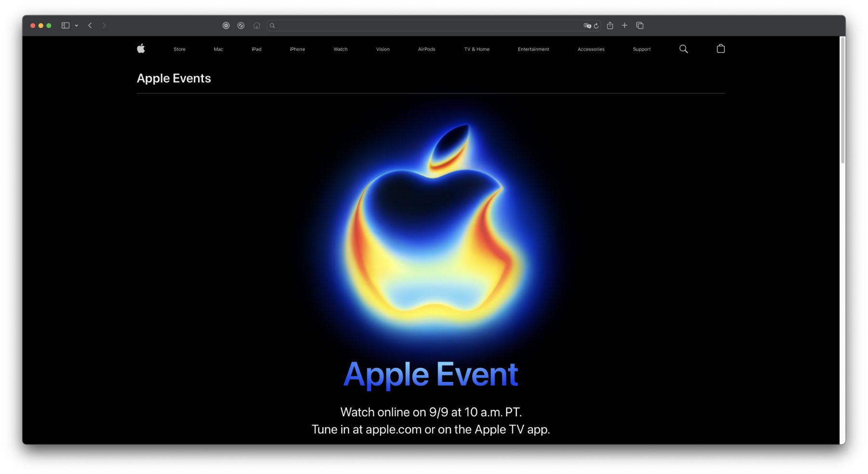The width and height of the screenshot is (868, 474).
Task: Click the Share button in Safari toolbar
Action: [610, 26]
